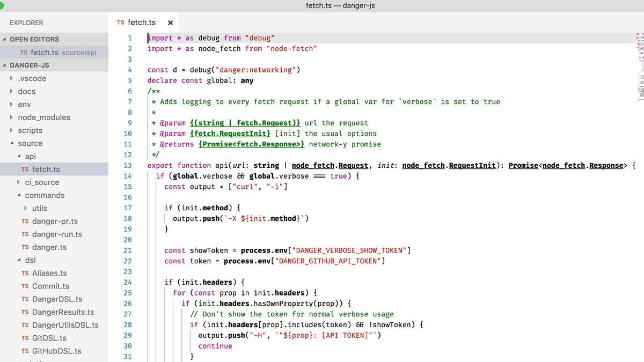Click {Promise<fetch.Response>} in the doc comment
Image resolution: width=644 pixels, height=362 pixels.
pos(251,144)
